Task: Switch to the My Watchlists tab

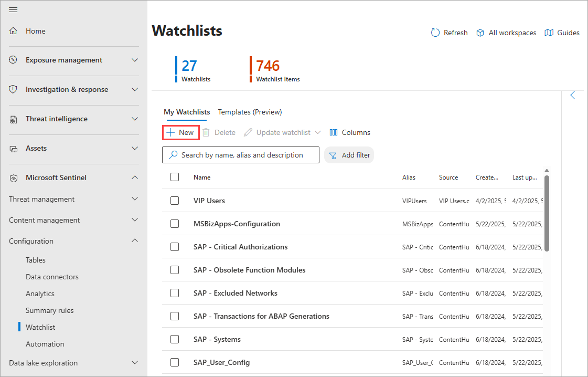Action: pyautogui.click(x=187, y=112)
